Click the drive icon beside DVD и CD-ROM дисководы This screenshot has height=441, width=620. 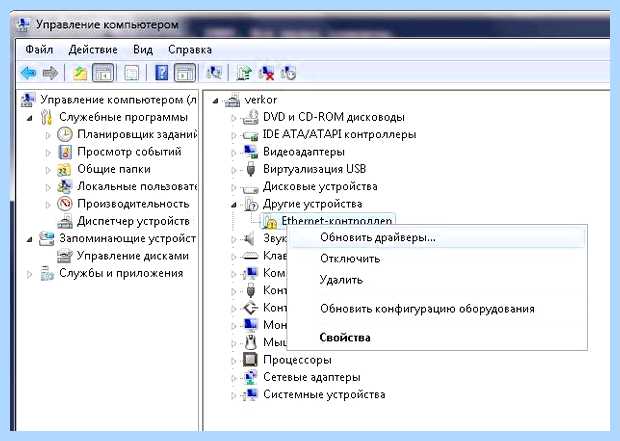click(250, 117)
